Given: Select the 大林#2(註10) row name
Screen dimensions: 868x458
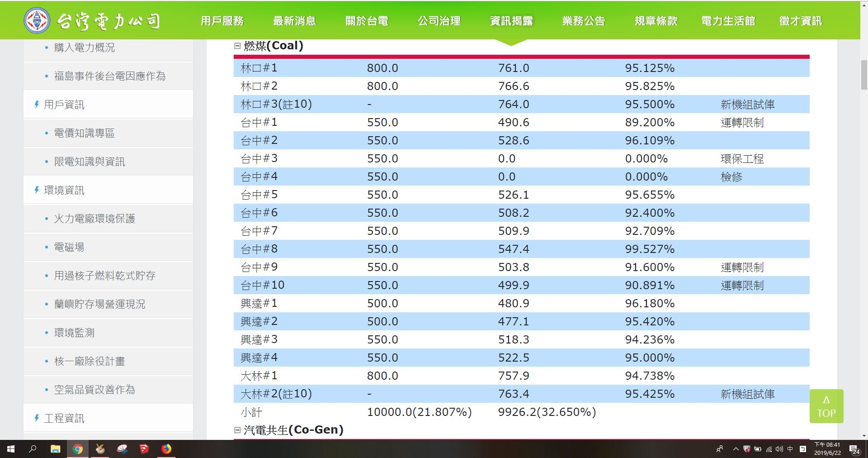Looking at the screenshot, I should click(x=276, y=394).
